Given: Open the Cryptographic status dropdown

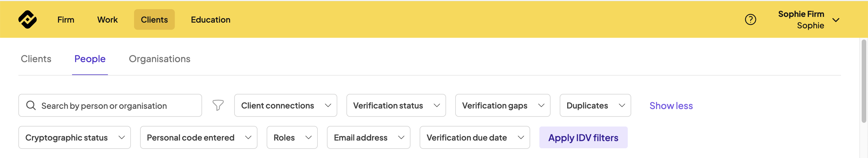Looking at the screenshot, I should coord(74,137).
